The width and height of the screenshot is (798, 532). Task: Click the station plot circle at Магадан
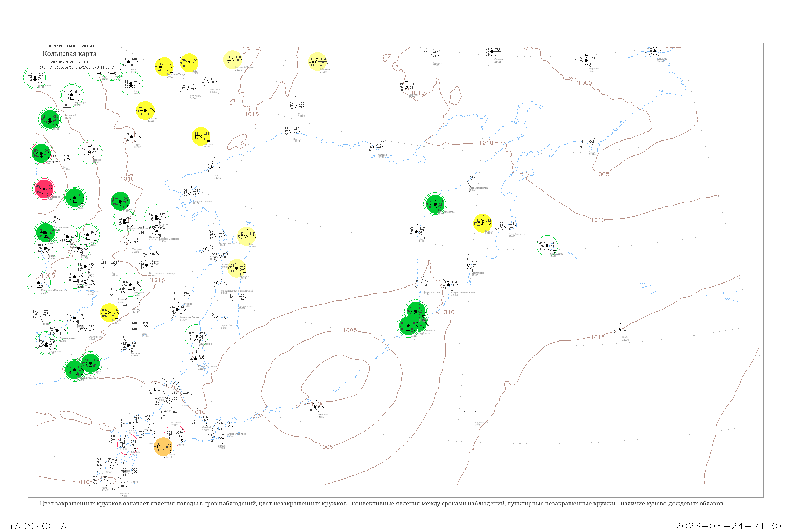click(x=375, y=147)
